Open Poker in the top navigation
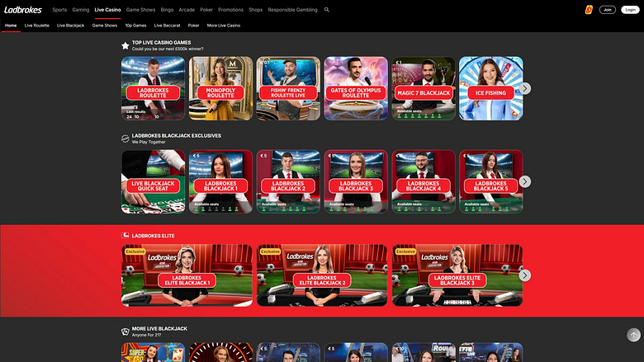Screen dimensions: 644x362 206,10
